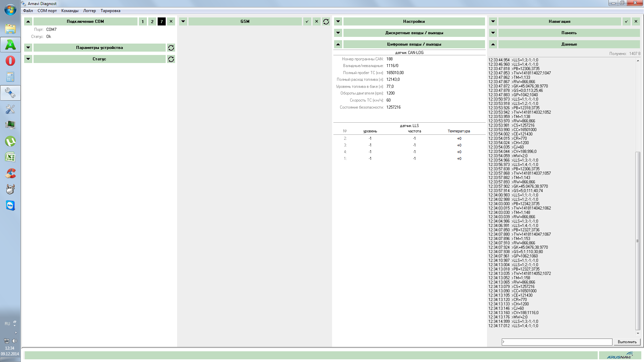Click the GSM panel checkmark icon
644x362 pixels.
[x=307, y=21]
